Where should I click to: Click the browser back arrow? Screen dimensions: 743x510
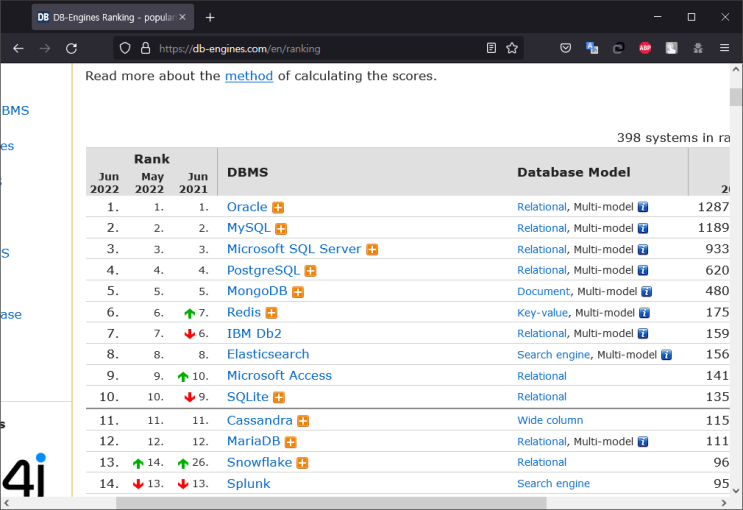18,48
